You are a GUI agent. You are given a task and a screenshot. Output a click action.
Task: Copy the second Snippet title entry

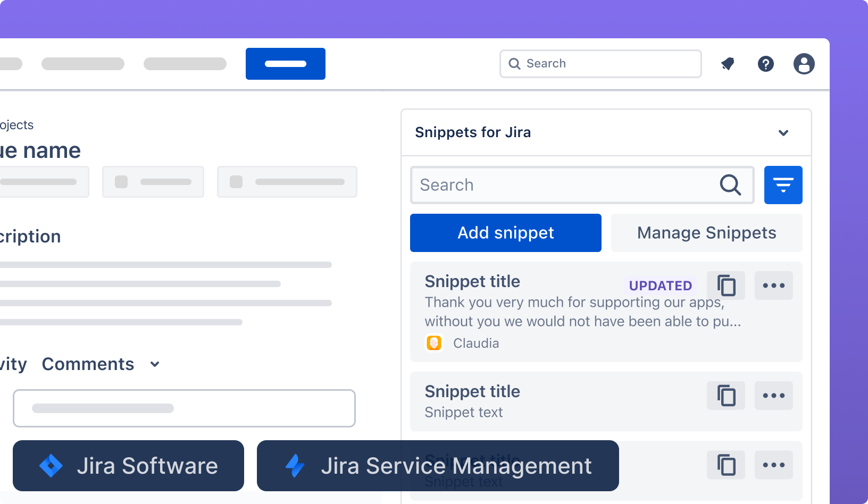tap(726, 396)
